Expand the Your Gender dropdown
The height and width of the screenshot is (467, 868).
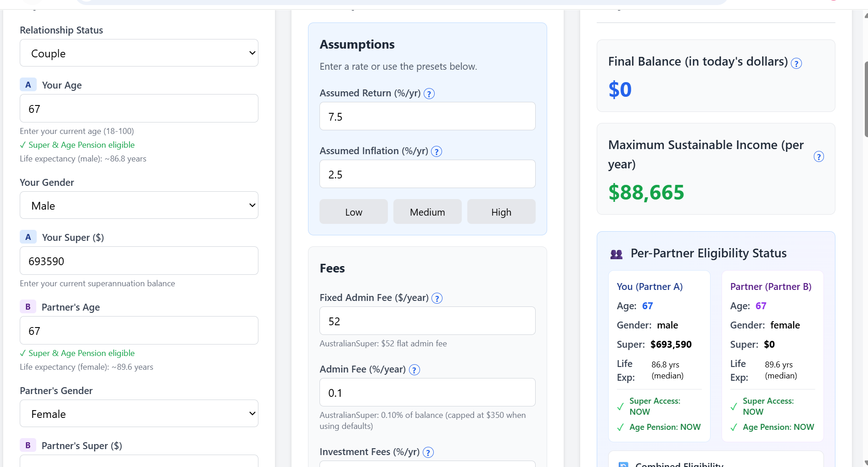click(x=139, y=206)
